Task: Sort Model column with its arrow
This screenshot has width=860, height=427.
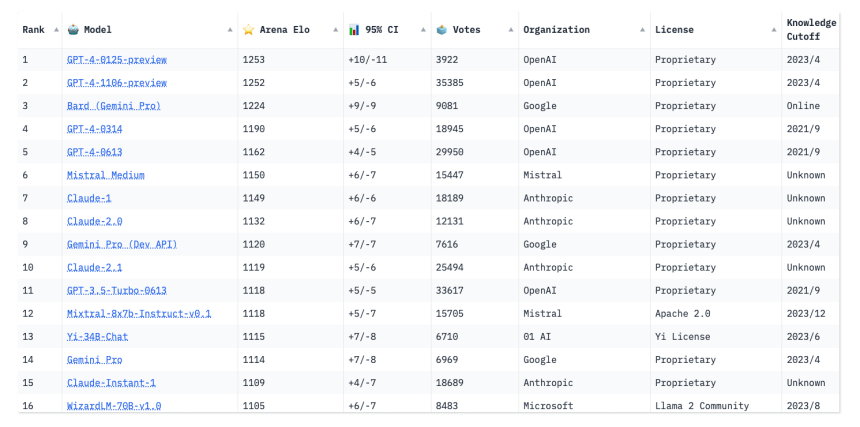Action: coord(230,30)
